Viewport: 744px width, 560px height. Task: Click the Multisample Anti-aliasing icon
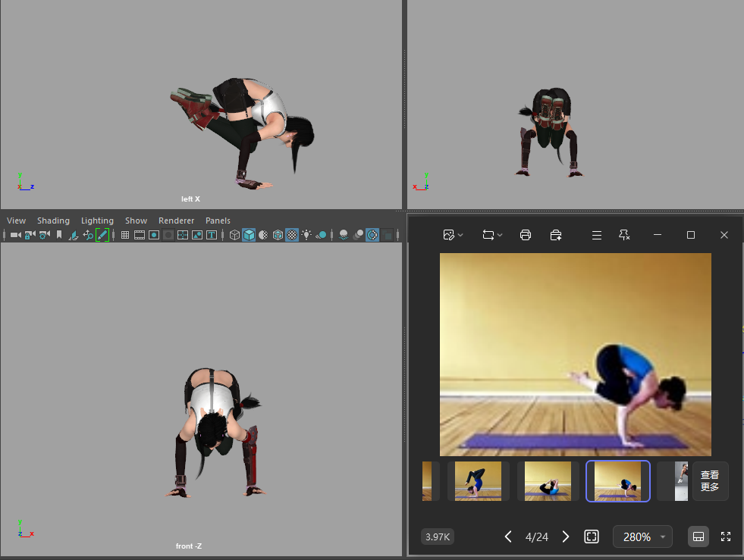click(x=372, y=235)
